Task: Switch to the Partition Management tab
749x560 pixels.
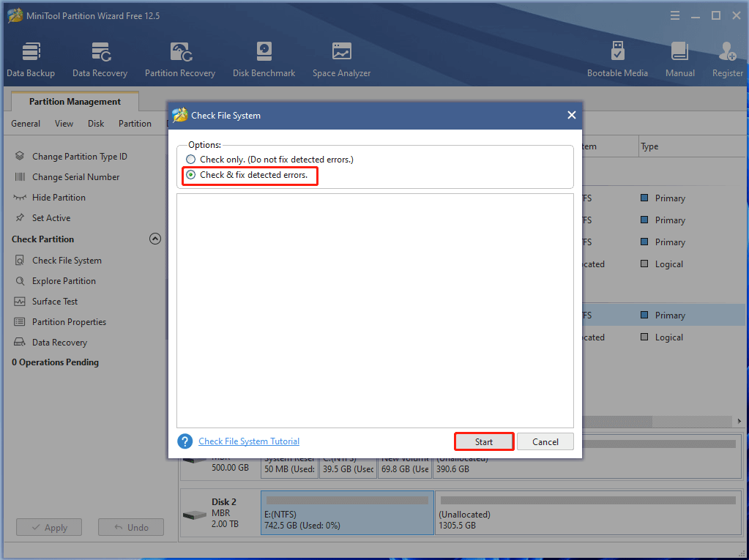Action: (75, 102)
